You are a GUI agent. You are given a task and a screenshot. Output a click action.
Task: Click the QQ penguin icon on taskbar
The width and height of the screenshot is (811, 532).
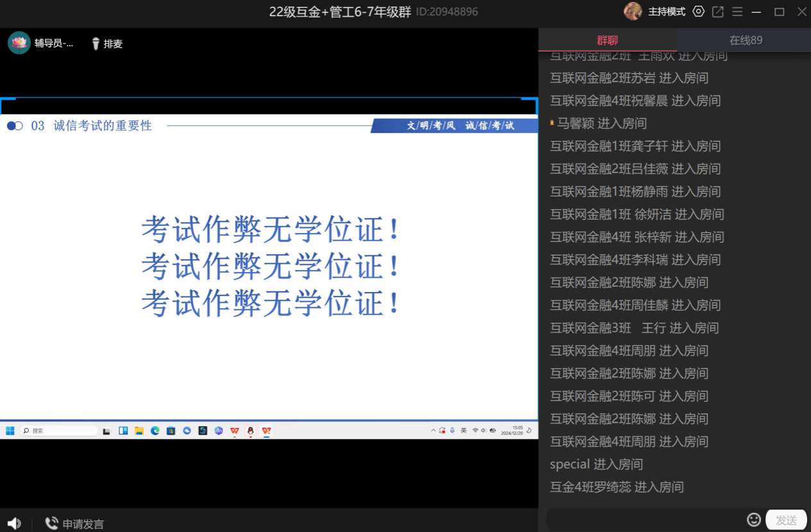(x=250, y=431)
